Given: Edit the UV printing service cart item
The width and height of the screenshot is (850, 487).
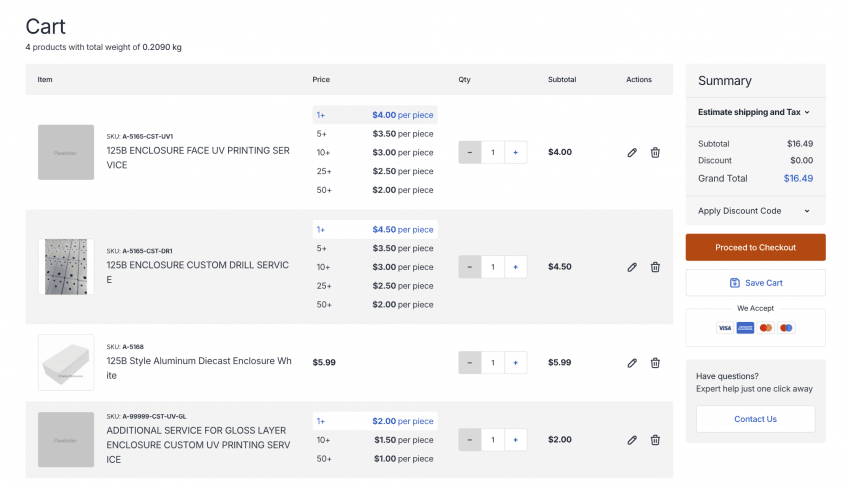Looking at the screenshot, I should tap(632, 153).
